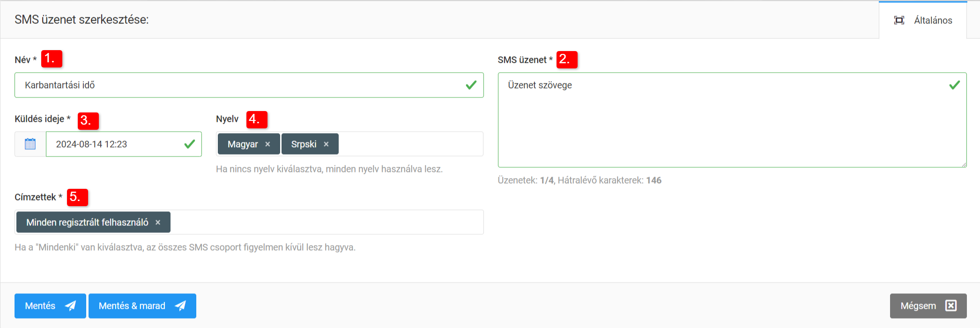This screenshot has width=980, height=328.
Task: Select the Magyar tag label
Action: click(x=242, y=144)
